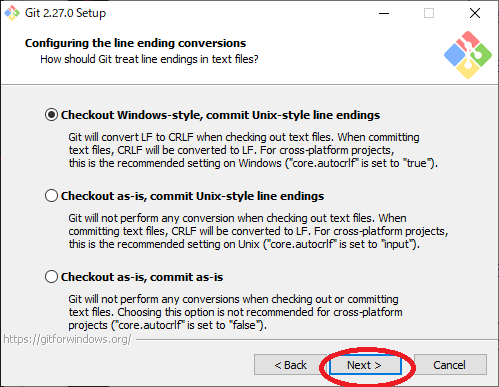Click the "Checkout as-is, commit Unix-style line endings" label
Screen dimensions: 499x387
[192, 196]
